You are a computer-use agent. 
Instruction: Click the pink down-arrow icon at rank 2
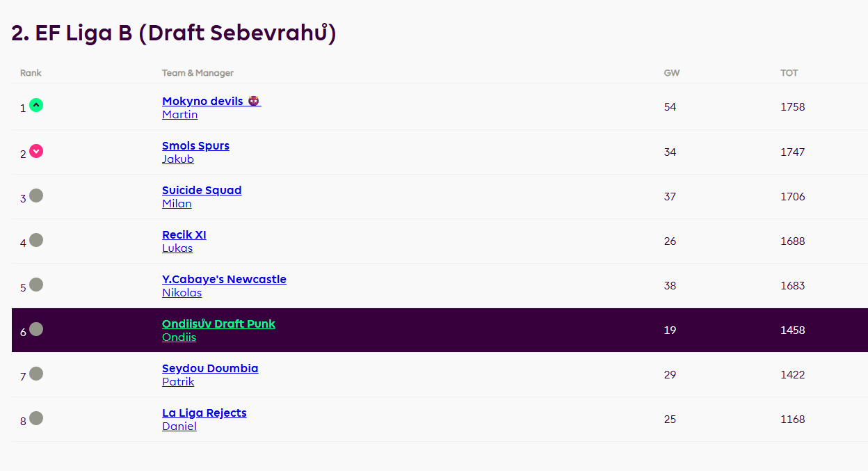(x=36, y=151)
